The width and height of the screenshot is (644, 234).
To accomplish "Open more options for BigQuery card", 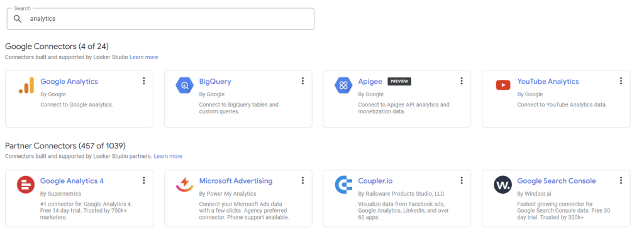I will click(x=303, y=81).
